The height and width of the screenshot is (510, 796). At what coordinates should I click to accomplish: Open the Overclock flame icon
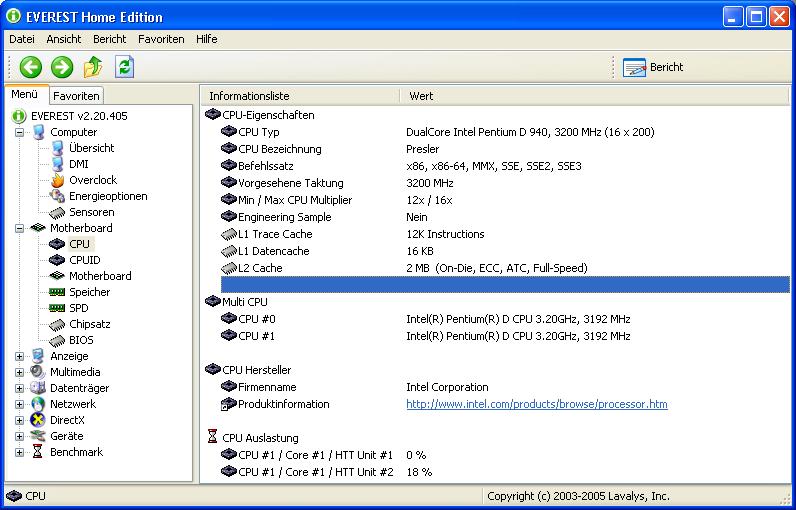[57, 180]
